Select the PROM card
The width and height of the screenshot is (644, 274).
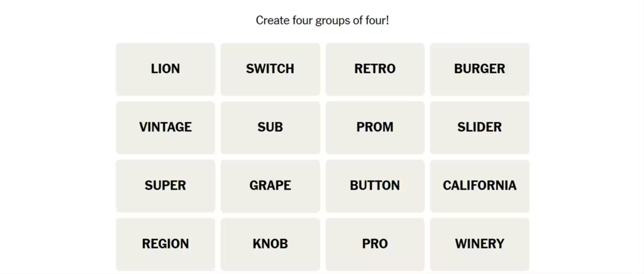[x=375, y=128]
